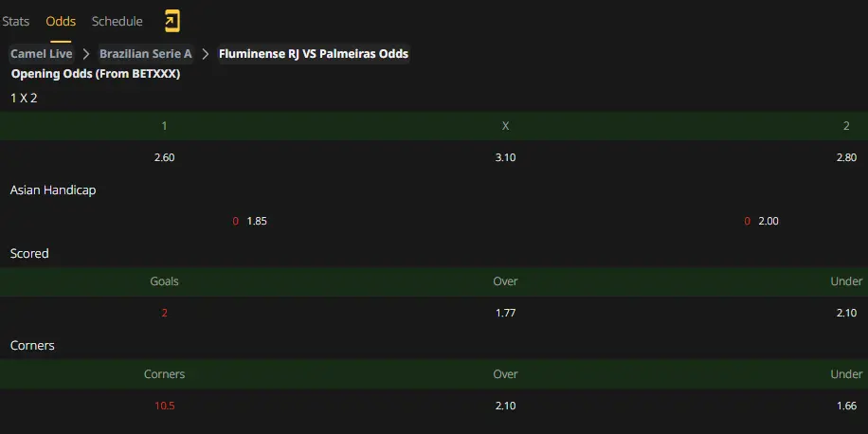Choose goals Under odds 2.10
868x434 pixels.
(846, 313)
